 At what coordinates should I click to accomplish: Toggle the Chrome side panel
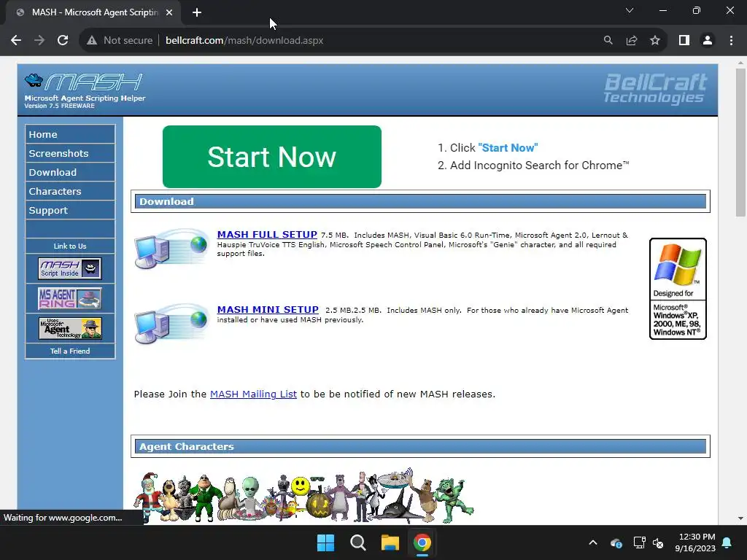(684, 41)
